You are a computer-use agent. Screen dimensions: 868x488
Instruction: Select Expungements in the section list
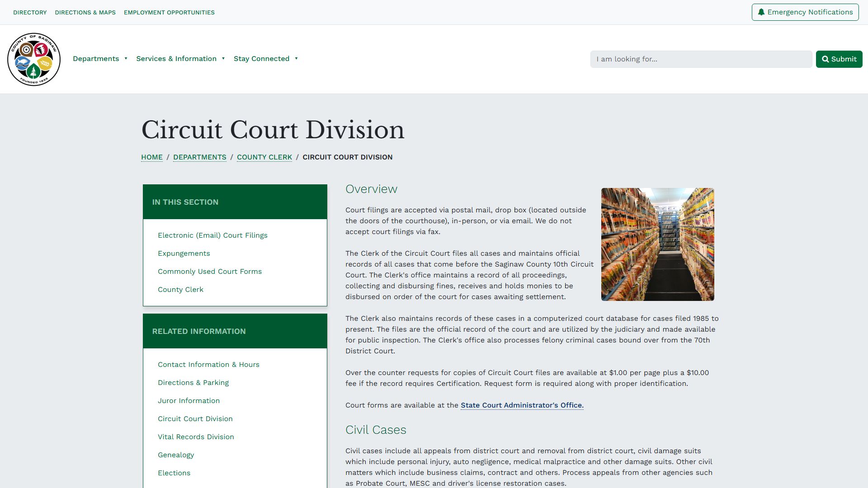coord(184,253)
